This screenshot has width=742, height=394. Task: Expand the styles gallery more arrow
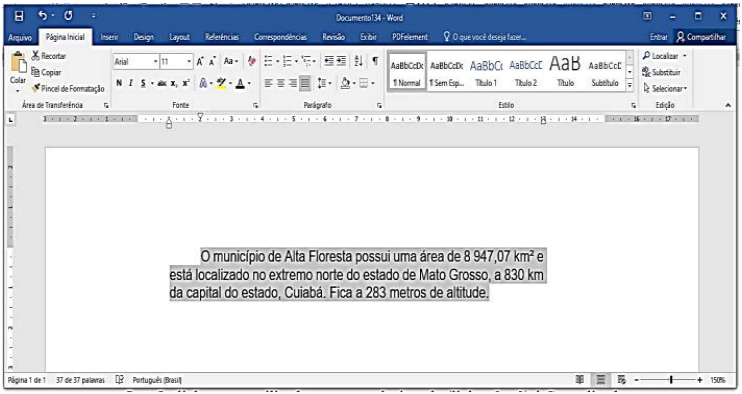pos(629,85)
